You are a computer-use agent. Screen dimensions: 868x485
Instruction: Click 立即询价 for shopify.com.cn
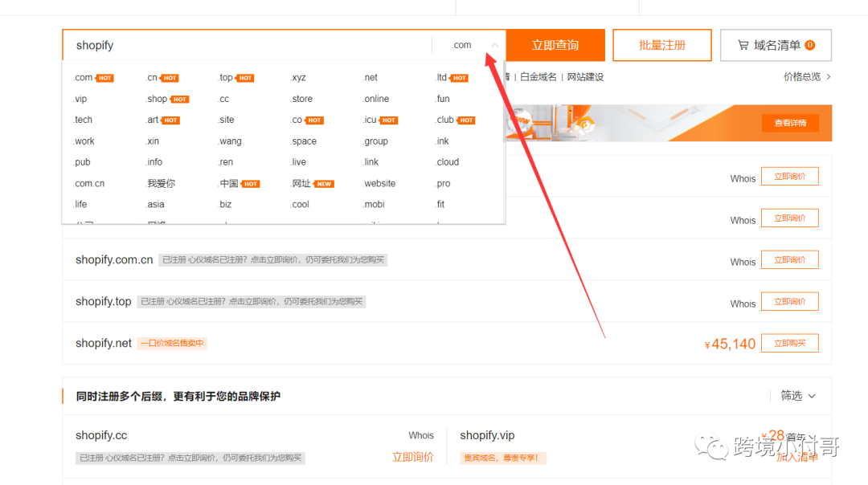[790, 260]
